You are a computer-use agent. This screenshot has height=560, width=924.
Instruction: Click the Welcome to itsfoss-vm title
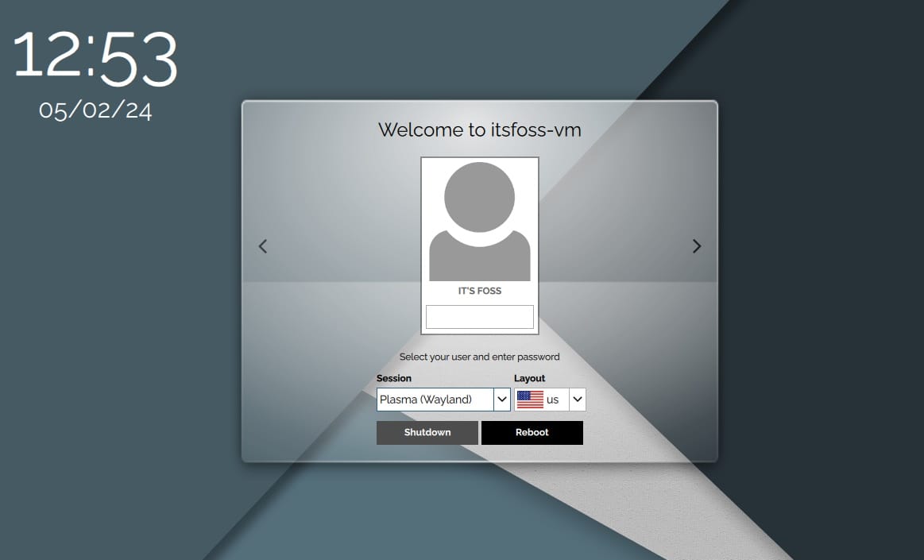click(x=479, y=129)
